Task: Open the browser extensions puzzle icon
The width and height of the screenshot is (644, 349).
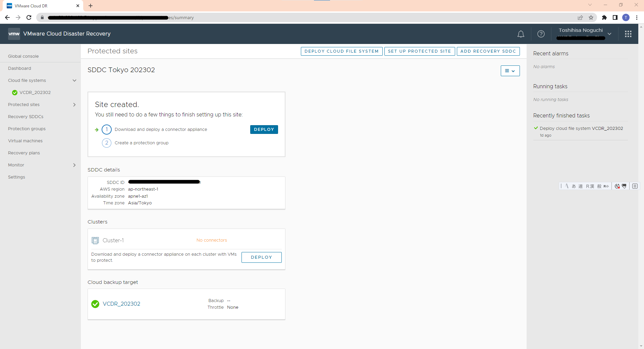Action: (604, 17)
